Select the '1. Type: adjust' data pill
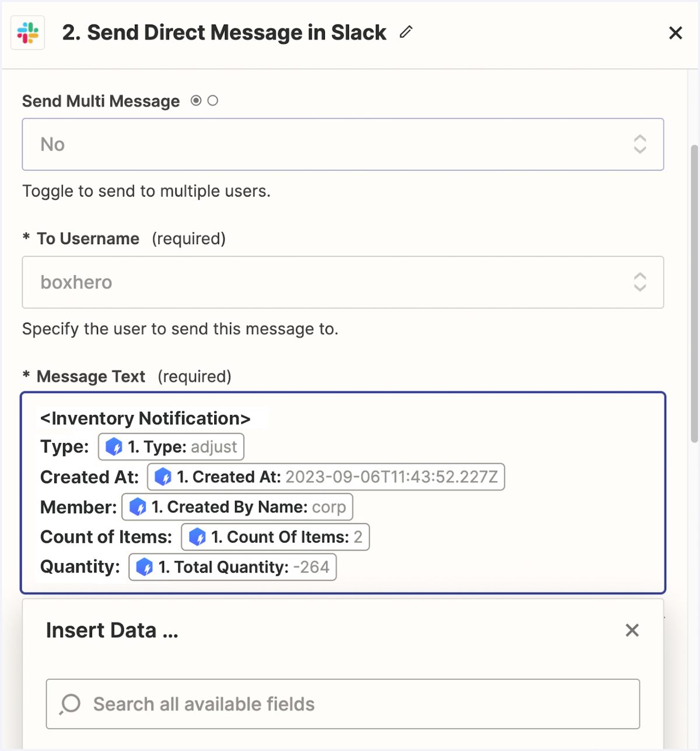The width and height of the screenshot is (700, 751). (170, 446)
